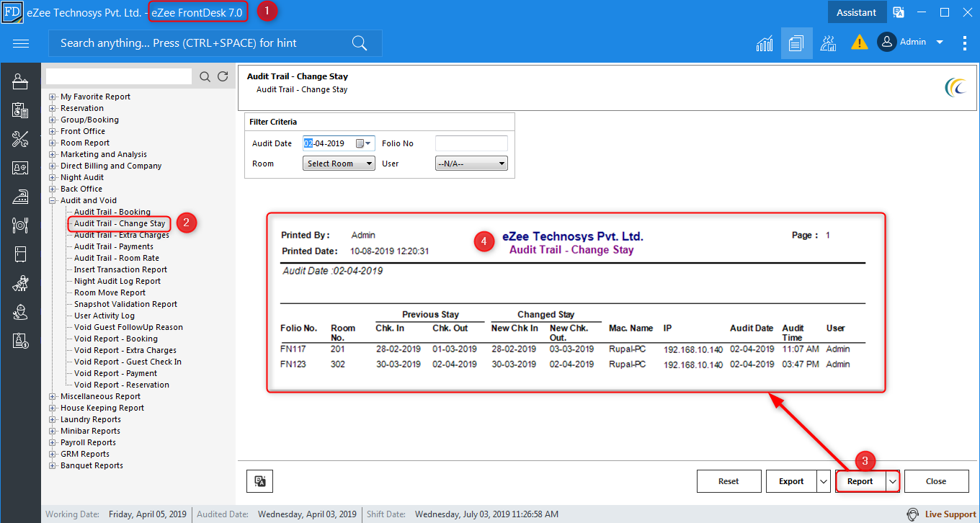Open the User --N/A-- dropdown
This screenshot has height=523, width=980.
pyautogui.click(x=471, y=164)
